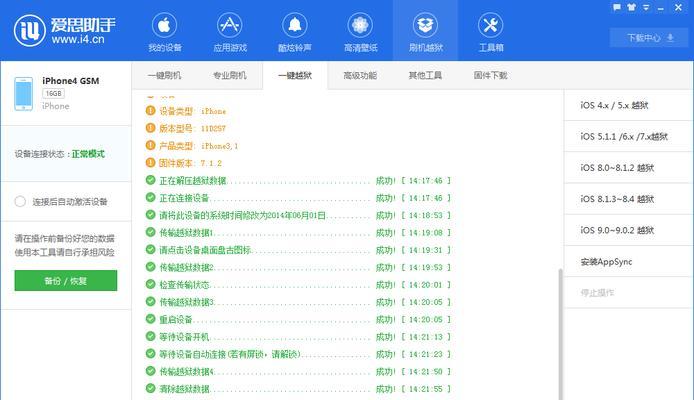This screenshot has height=400, width=694.
Task: Minimize the 爱思助手 window
Action: (x=661, y=8)
